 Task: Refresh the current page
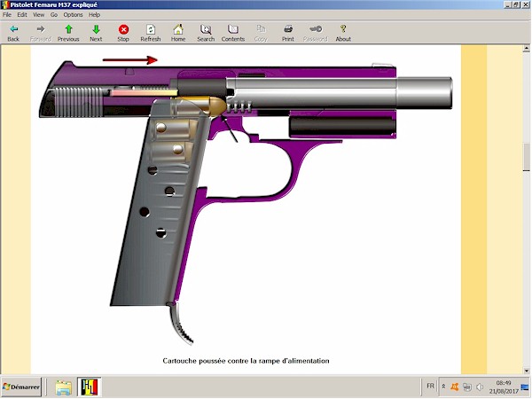(151, 33)
